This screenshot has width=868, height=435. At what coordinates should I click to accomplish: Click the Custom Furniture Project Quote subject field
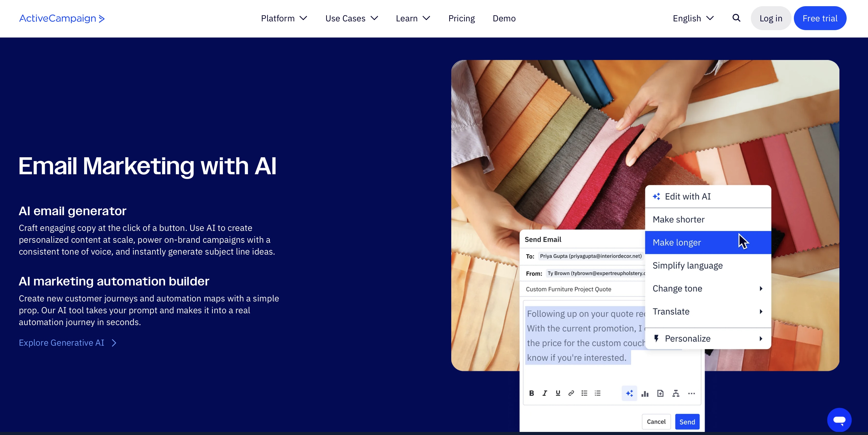(x=568, y=289)
